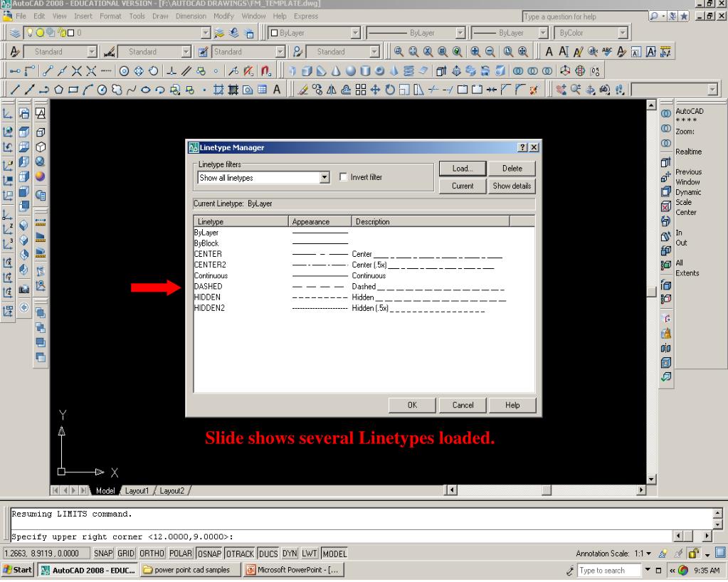This screenshot has height=582, width=728.
Task: Select the Line drawing tool
Action: tap(15, 90)
